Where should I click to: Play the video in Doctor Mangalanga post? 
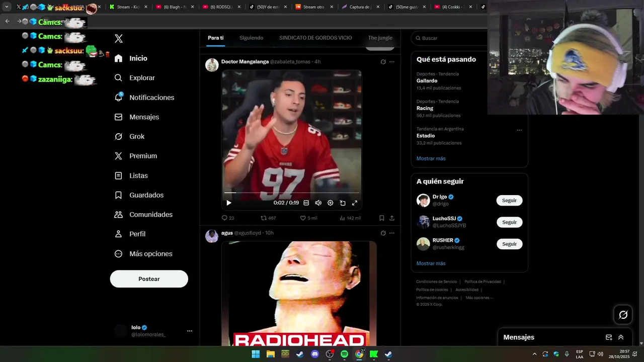pos(229,203)
